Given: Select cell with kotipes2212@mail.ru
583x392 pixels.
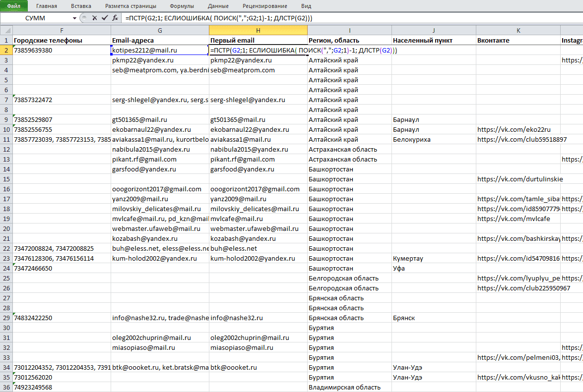Looking at the screenshot, I should pyautogui.click(x=160, y=50).
